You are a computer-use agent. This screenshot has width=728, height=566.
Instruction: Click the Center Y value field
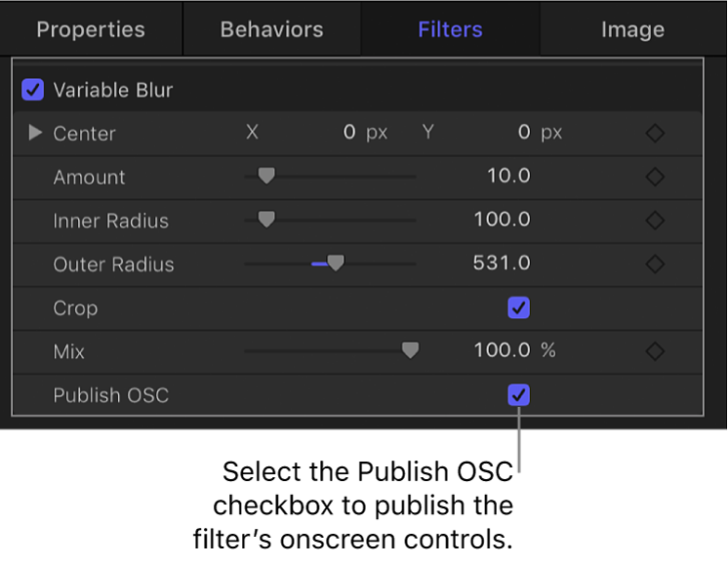click(524, 133)
